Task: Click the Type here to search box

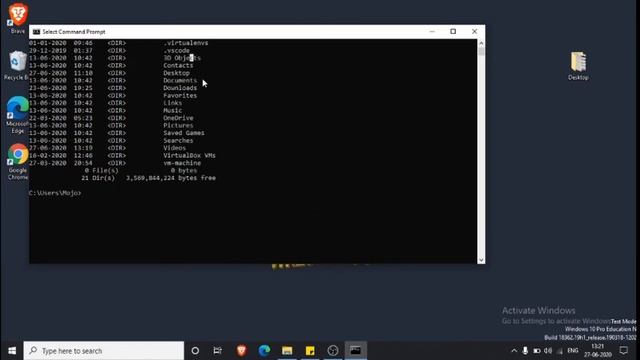Action: [104, 351]
